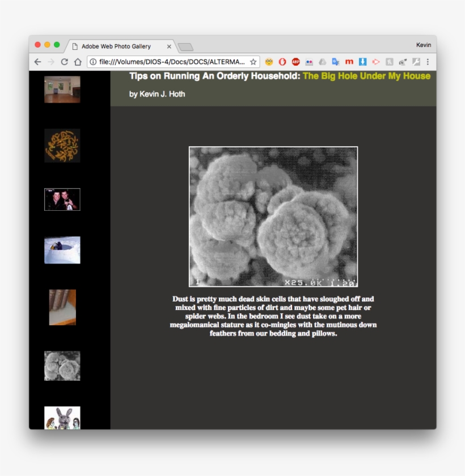Open the dust particles grayscale thumbnail
Viewport: 465px width, 476px height.
coord(62,365)
